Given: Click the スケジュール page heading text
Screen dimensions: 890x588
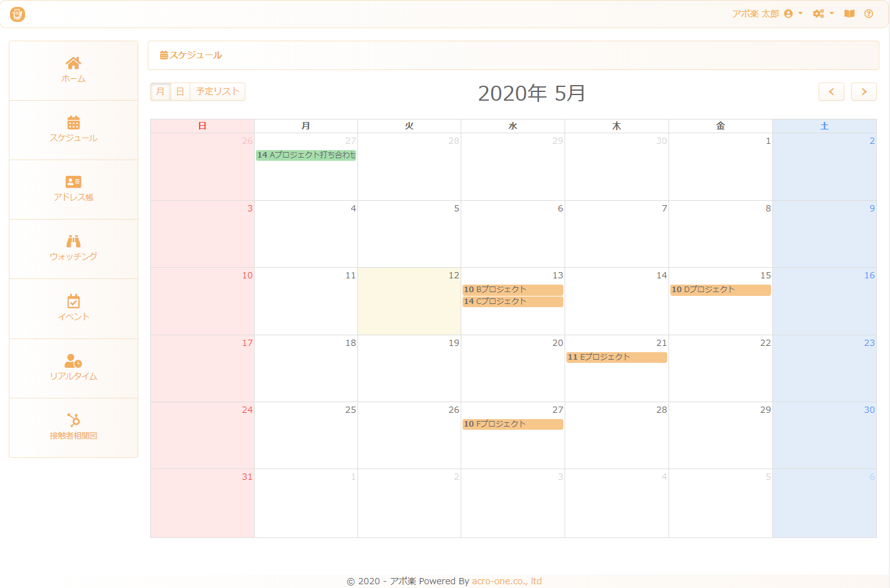Looking at the screenshot, I should [x=195, y=55].
